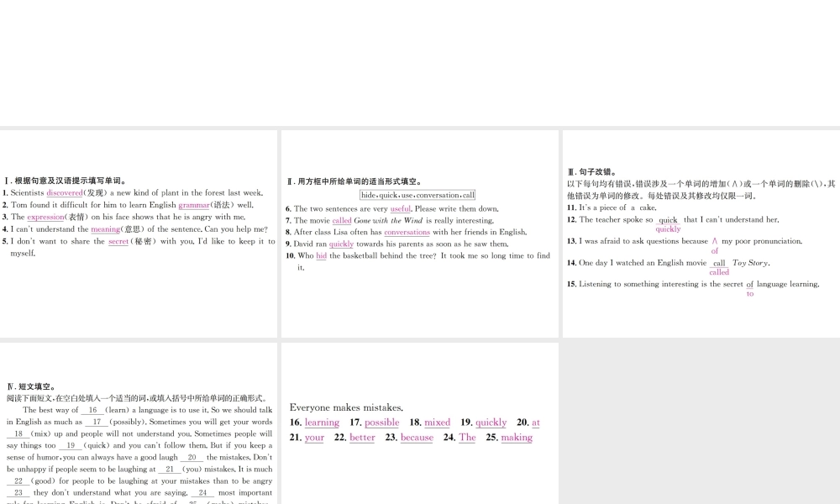Click the heading 'Ⅰ. 根据句意及汉语提示填写单词'

[x=65, y=181]
